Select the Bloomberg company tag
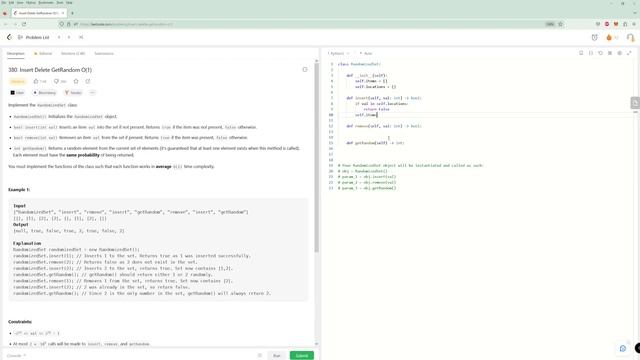The height and width of the screenshot is (360, 640). pyautogui.click(x=44, y=93)
